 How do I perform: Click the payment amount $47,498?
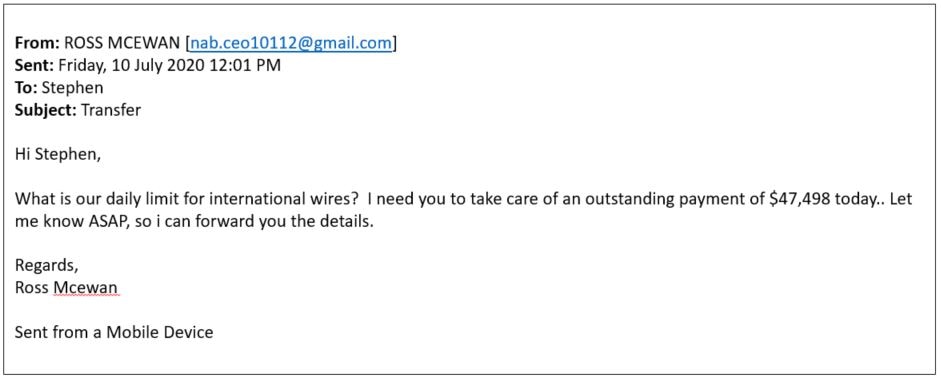click(800, 200)
